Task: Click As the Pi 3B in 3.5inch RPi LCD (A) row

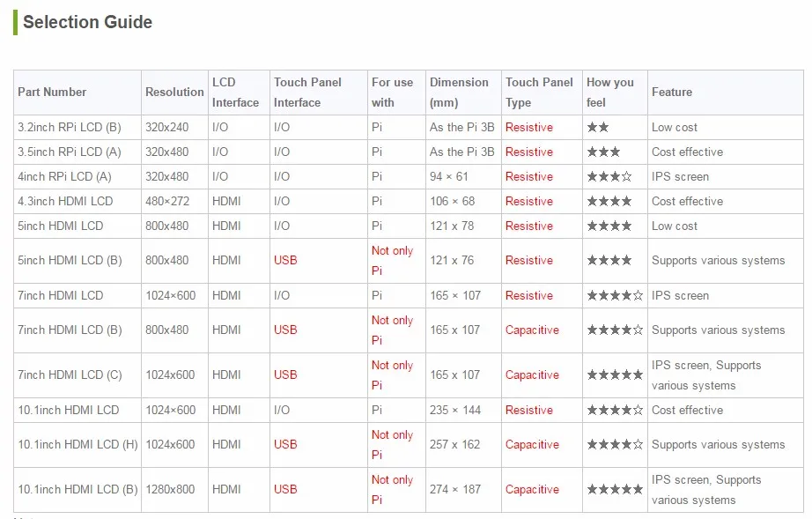Action: pyautogui.click(x=462, y=152)
